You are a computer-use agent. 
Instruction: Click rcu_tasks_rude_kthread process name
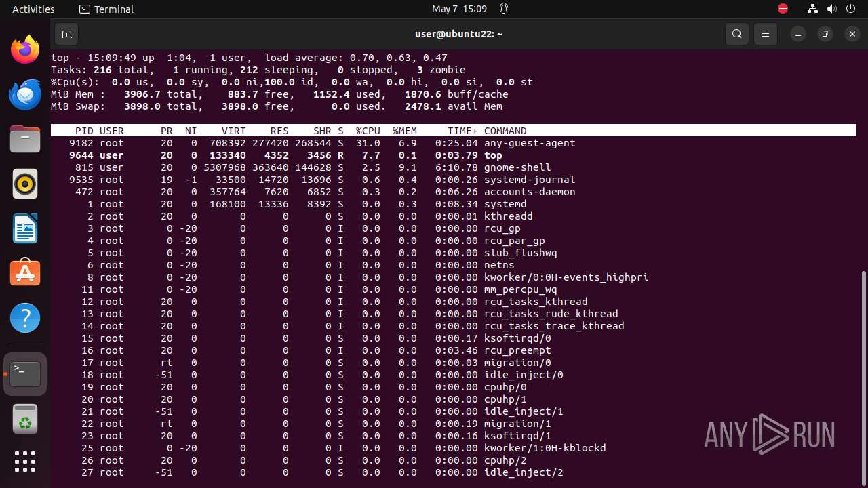(x=551, y=314)
